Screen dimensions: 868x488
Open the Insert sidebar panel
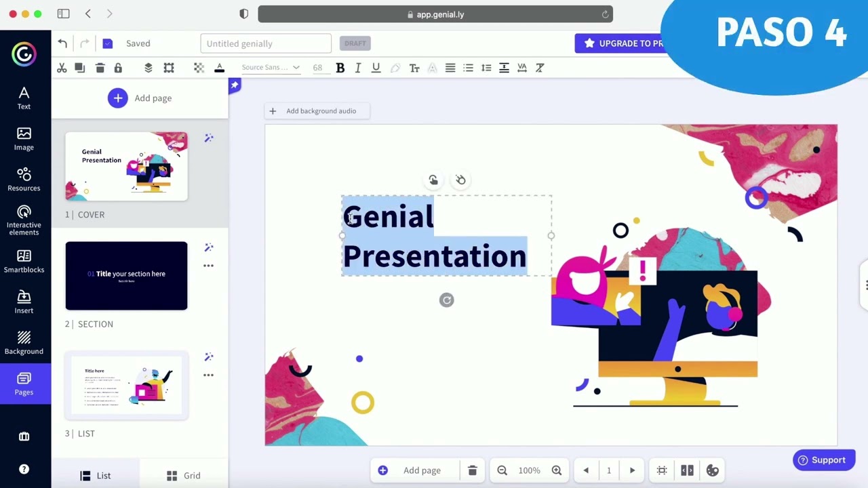click(x=24, y=302)
